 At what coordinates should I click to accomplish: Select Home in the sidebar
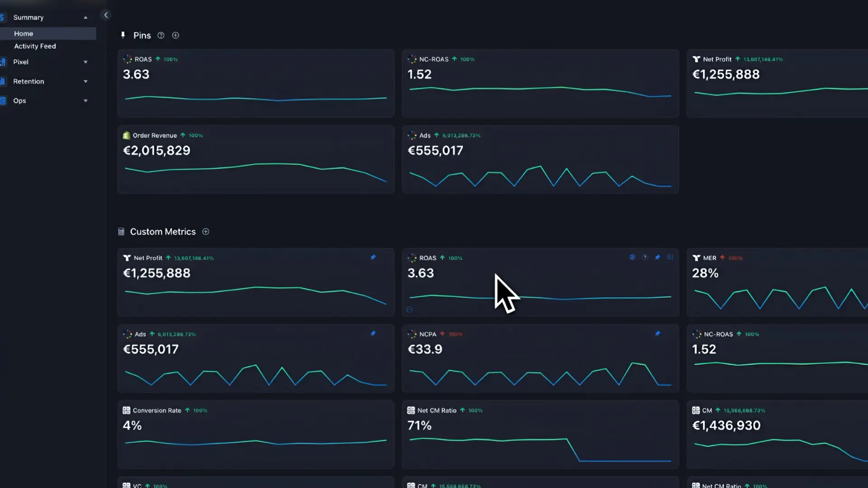tap(24, 33)
